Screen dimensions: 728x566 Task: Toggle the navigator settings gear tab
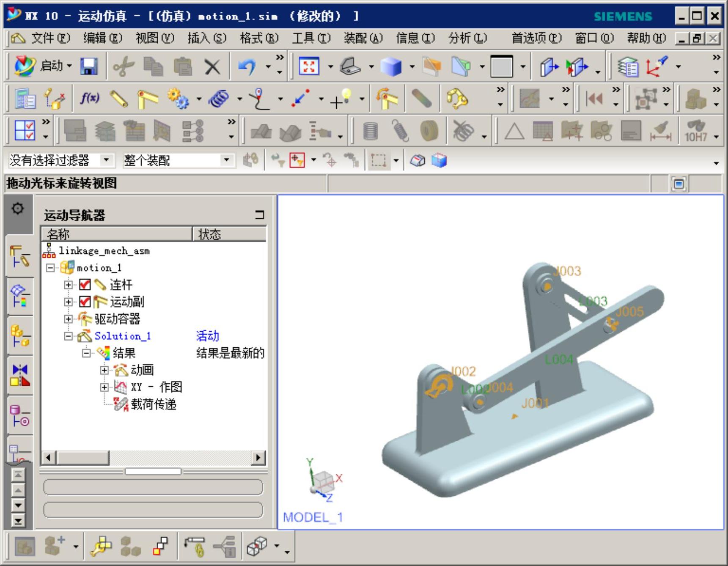click(x=18, y=209)
